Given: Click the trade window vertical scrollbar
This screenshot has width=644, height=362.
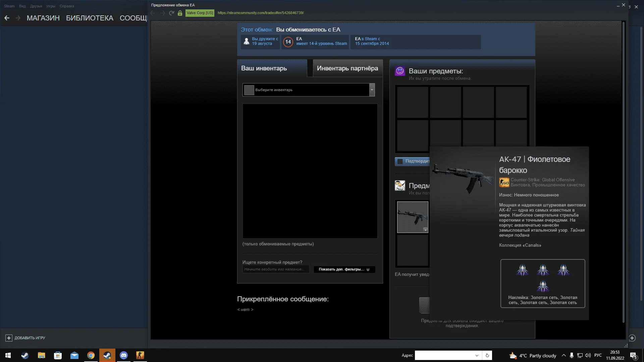Looking at the screenshot, I should 624,168.
